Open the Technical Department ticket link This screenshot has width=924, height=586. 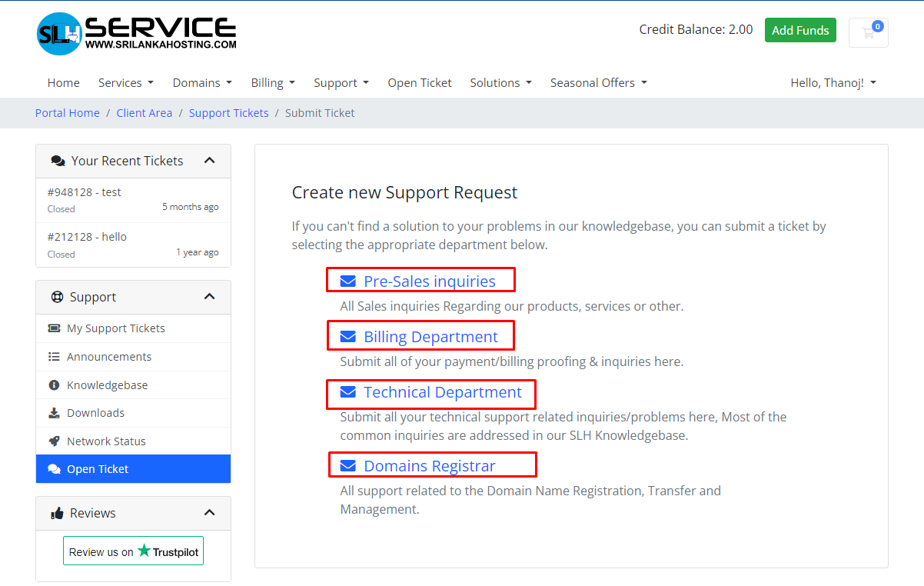point(442,392)
